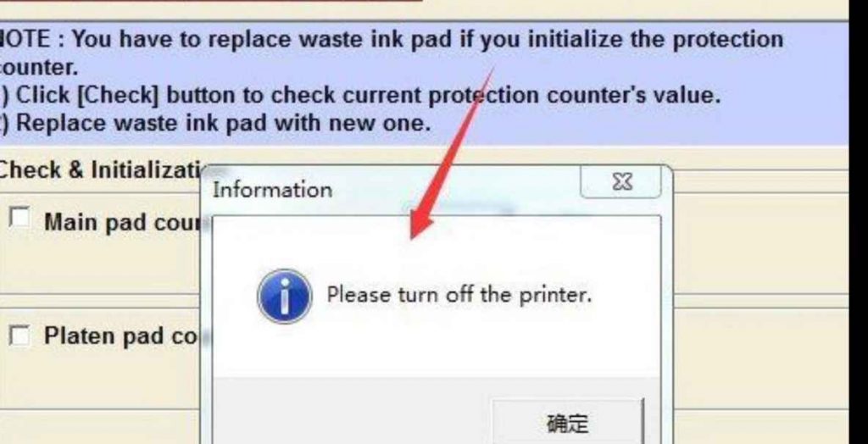Click the blue information icon in the dialog
Viewport: 868px width, 444px height.
click(x=285, y=297)
